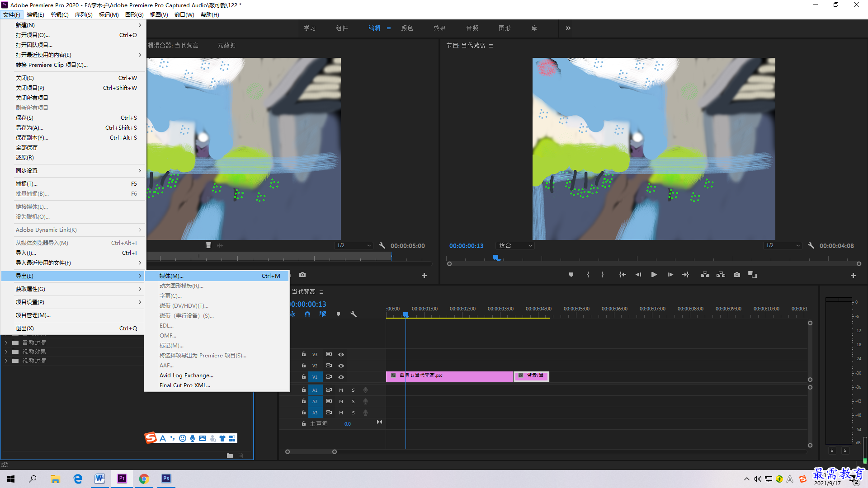Toggle V1 track output eye
The height and width of the screenshot is (488, 868).
point(341,377)
